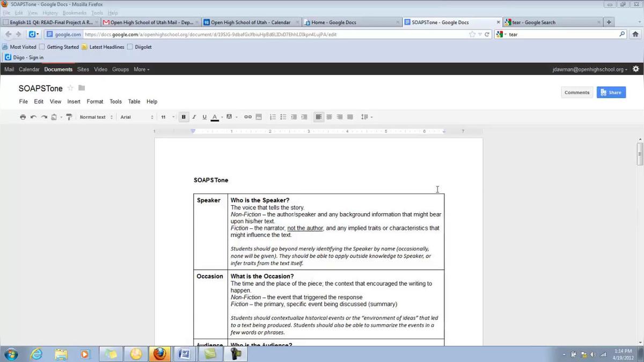The width and height of the screenshot is (644, 362).
Task: Open Firefox from the Windows taskbar
Action: tap(159, 354)
